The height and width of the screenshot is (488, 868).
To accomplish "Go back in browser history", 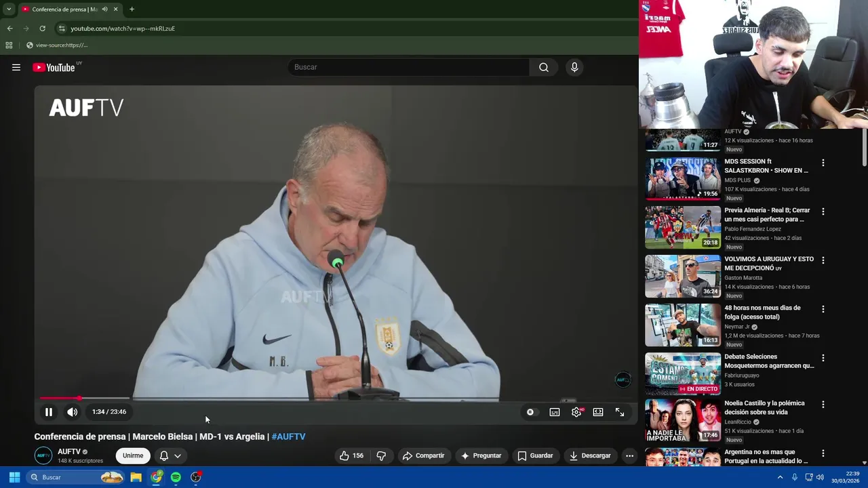I will pos(9,28).
